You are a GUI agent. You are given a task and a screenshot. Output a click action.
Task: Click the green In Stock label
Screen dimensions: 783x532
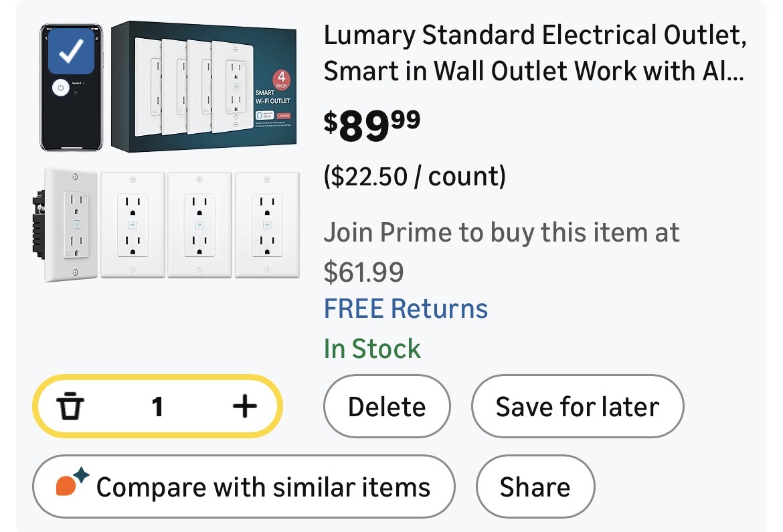[x=372, y=348]
